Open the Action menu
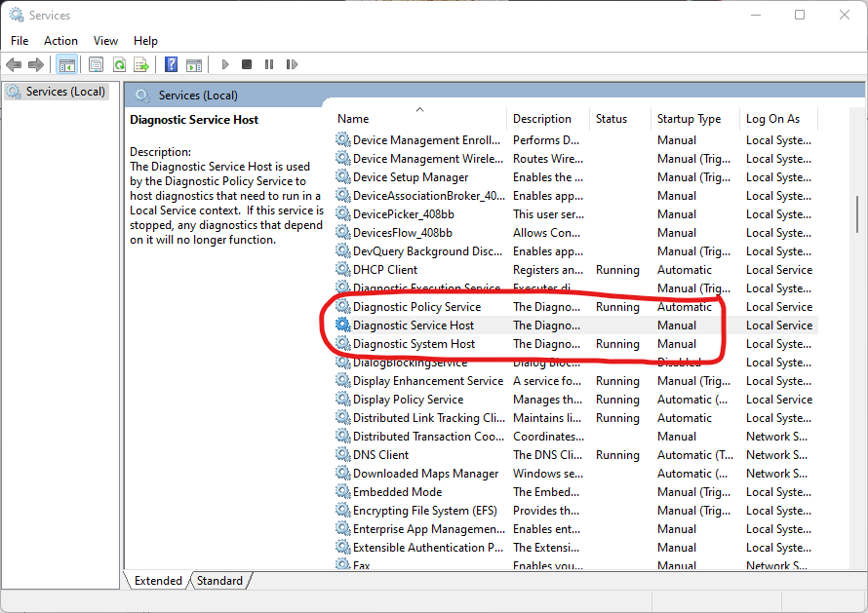Image resolution: width=868 pixels, height=613 pixels. (x=60, y=41)
